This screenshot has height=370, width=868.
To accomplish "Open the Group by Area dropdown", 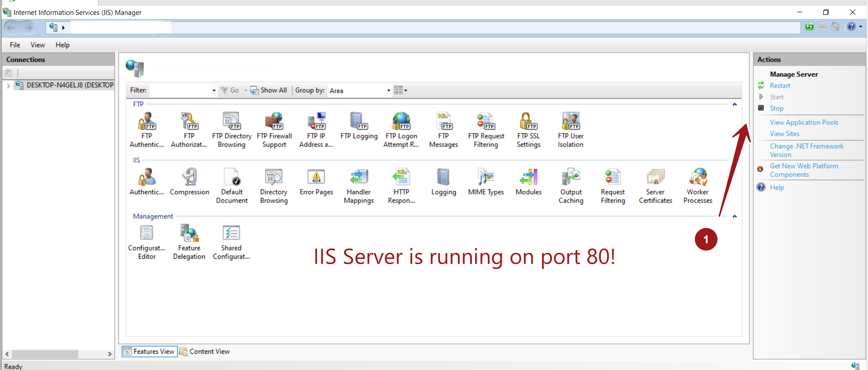I will coord(388,90).
